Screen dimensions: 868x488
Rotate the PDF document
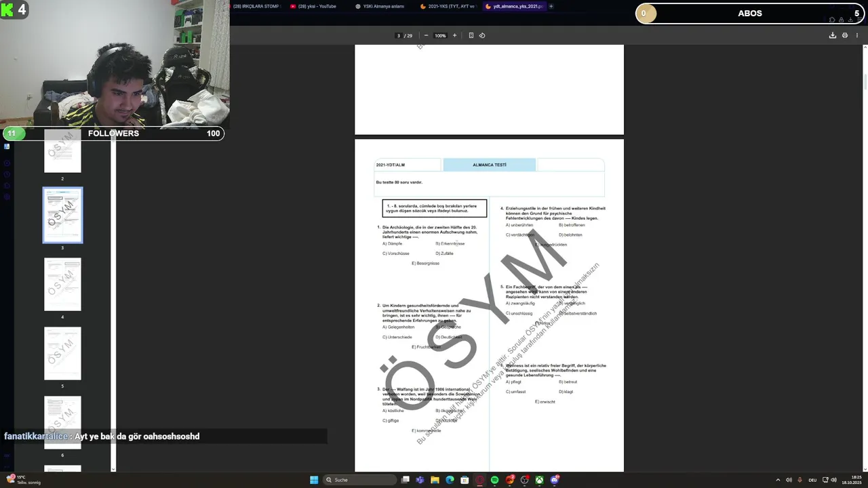482,35
